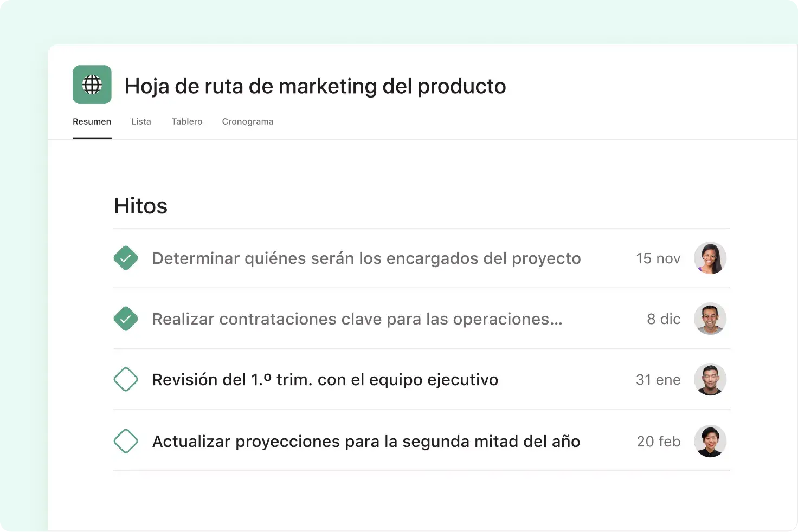The image size is (798, 532).
Task: Click the 20 feb due date
Action: (x=659, y=441)
